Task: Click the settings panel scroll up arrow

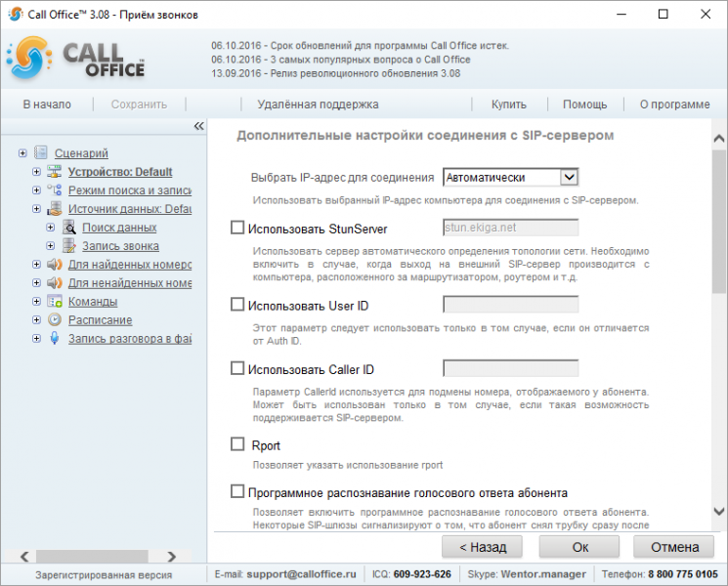Action: point(718,139)
